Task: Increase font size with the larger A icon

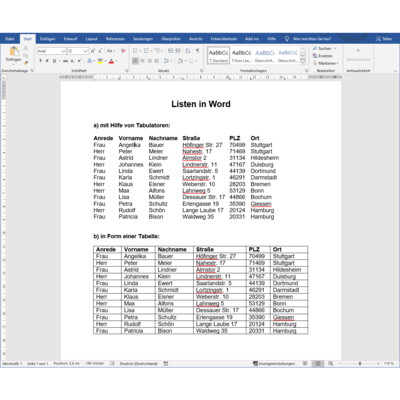Action: click(93, 51)
